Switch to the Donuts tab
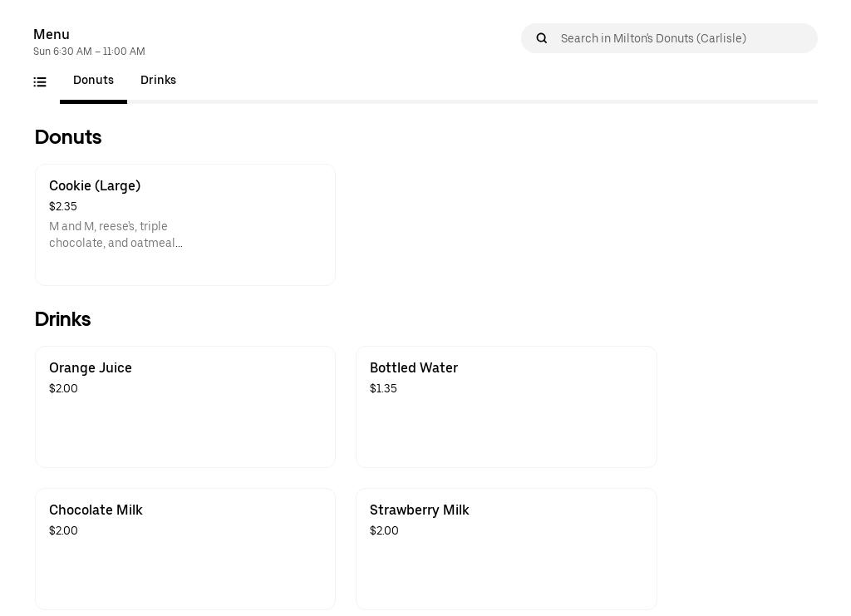Screen dimensions: 851x616 pos(93,81)
